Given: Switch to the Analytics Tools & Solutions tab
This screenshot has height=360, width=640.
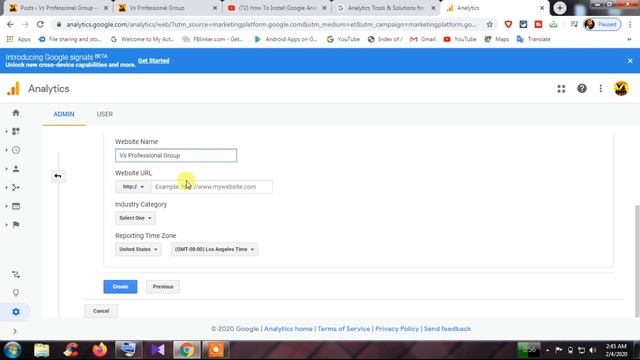Looking at the screenshot, I should point(386,8).
